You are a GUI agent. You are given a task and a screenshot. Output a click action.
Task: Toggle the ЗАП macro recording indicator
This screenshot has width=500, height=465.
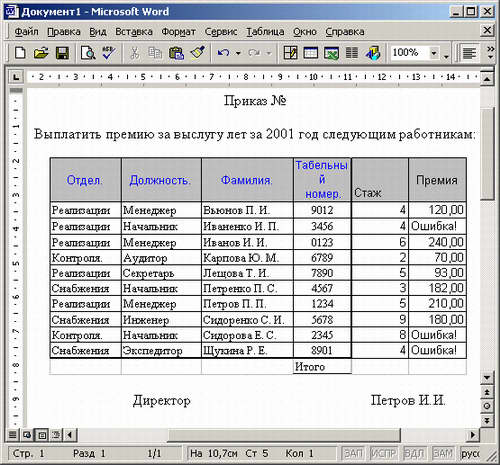(353, 453)
